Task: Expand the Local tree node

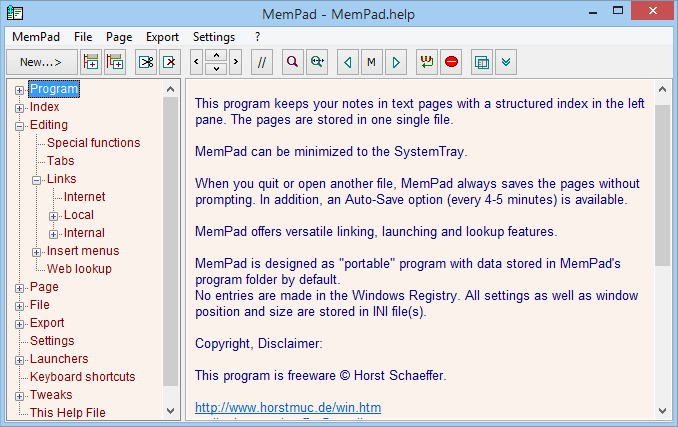Action: (x=53, y=216)
